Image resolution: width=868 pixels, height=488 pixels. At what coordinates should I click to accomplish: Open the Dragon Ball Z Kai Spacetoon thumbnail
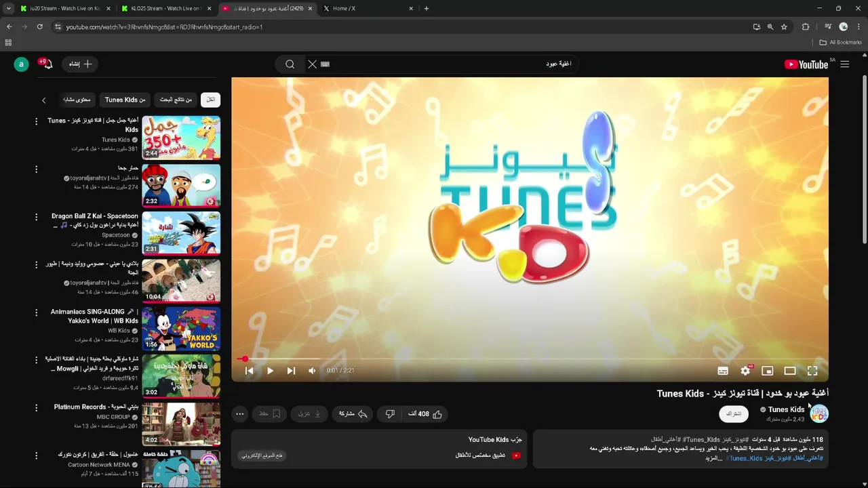(181, 232)
